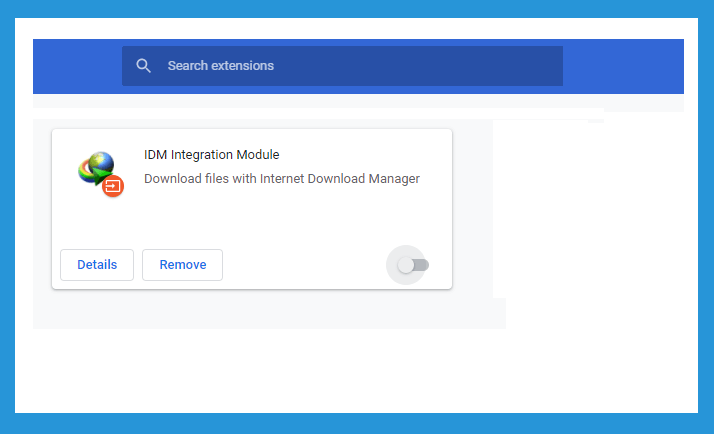This screenshot has width=714, height=434.
Task: Focus the Search extensions field
Action: (x=342, y=66)
